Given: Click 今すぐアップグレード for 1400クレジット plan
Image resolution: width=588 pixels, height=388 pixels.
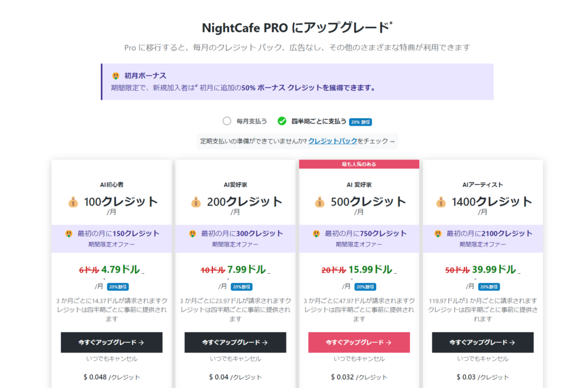Looking at the screenshot, I should (482, 342).
